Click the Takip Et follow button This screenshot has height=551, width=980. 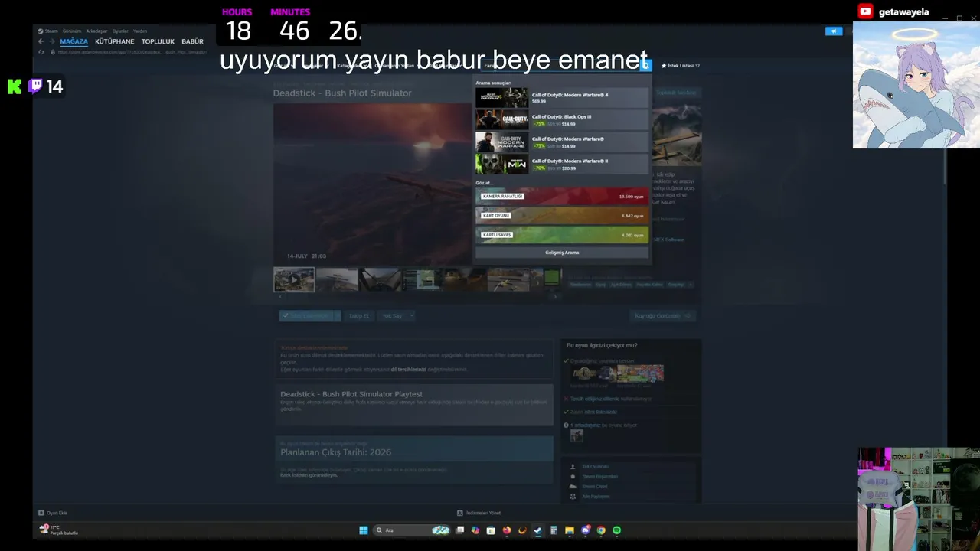359,315
